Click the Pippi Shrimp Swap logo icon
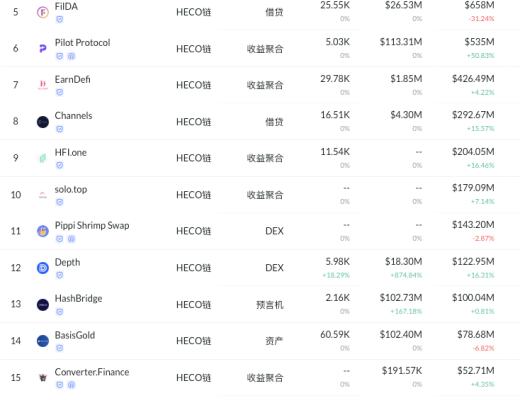The image size is (520, 400). point(43,231)
